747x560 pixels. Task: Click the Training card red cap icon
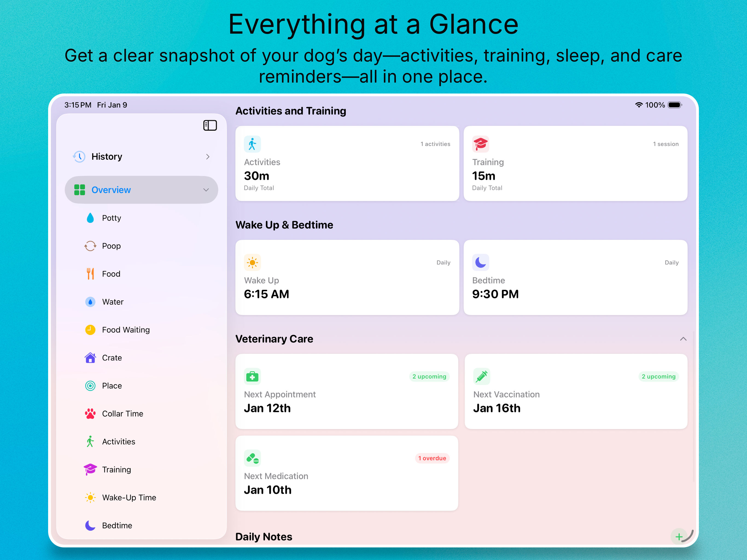(481, 144)
